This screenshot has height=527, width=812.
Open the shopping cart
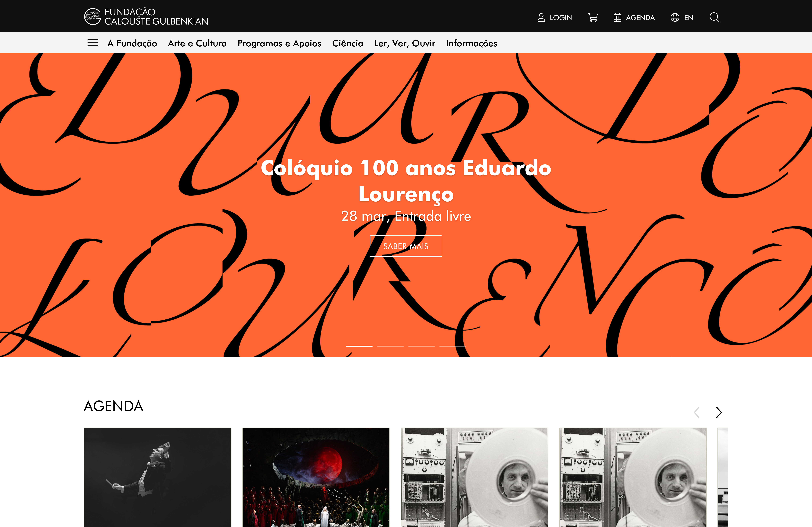tap(593, 17)
